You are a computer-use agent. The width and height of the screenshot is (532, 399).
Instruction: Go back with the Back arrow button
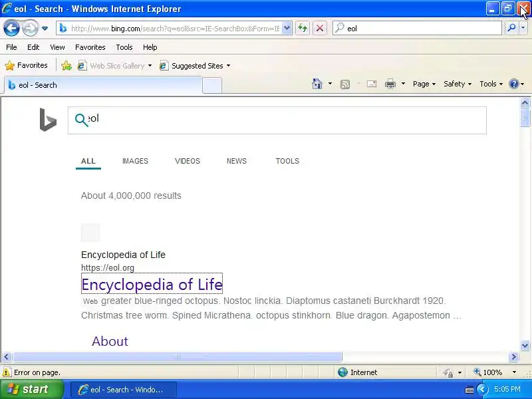click(11, 28)
